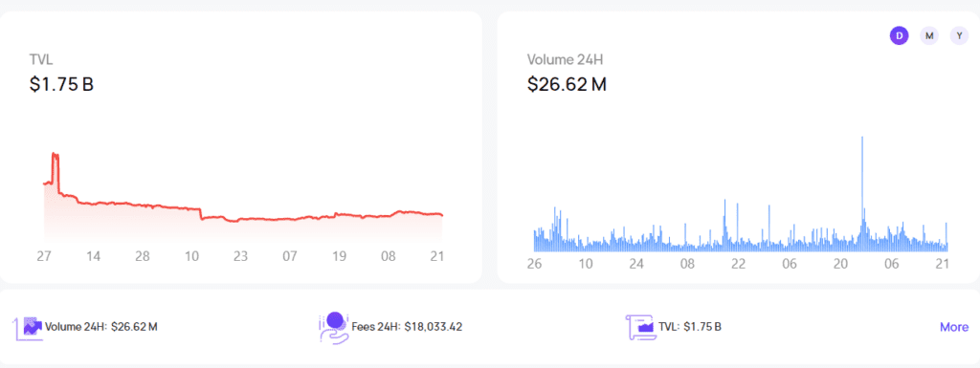Click the 08 axis label on volume chart
This screenshot has height=368, width=980.
687,263
